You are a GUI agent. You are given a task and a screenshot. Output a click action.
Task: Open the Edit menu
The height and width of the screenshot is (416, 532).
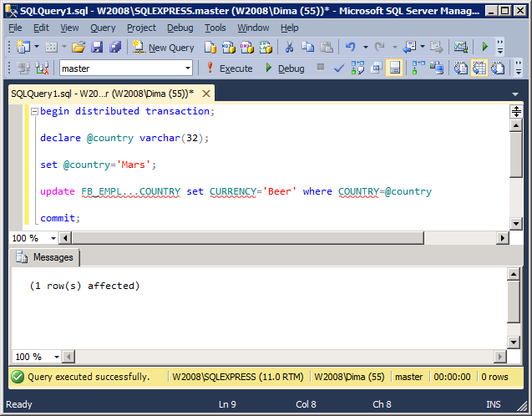[x=41, y=28]
